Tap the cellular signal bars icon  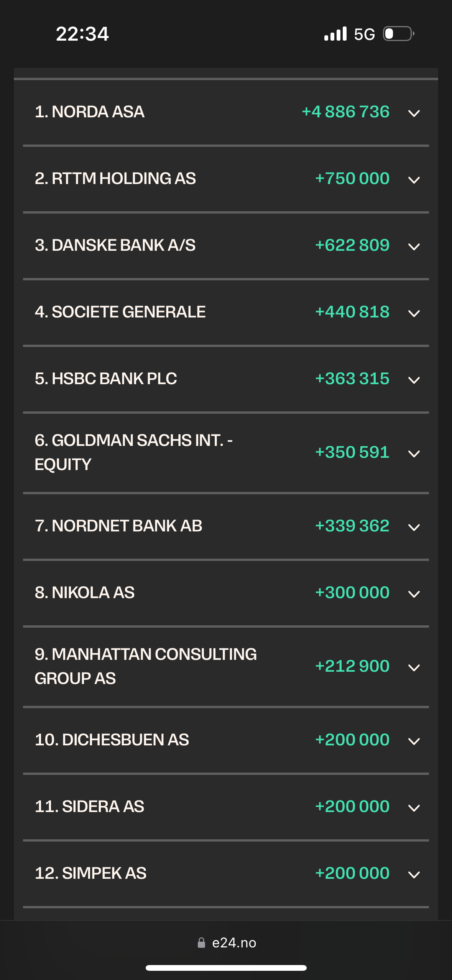point(335,34)
